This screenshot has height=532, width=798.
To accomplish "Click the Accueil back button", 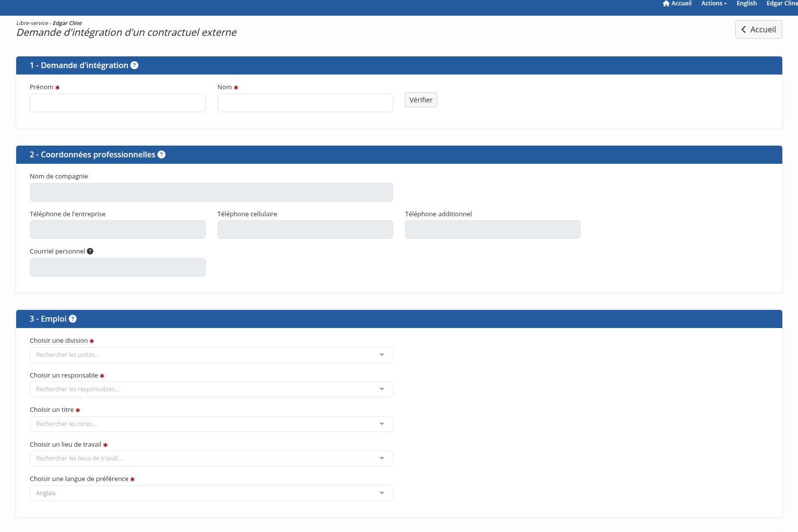I will pyautogui.click(x=758, y=29).
